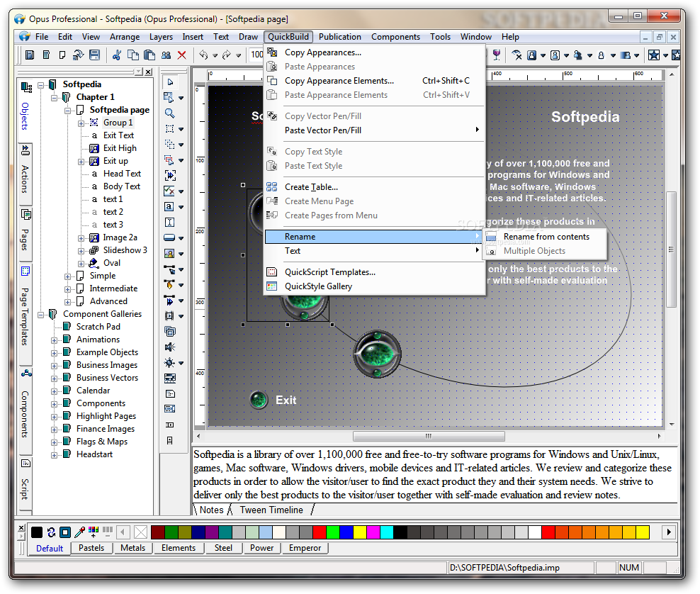Click the text frame tool icon
This screenshot has height=594, width=700.
[169, 207]
